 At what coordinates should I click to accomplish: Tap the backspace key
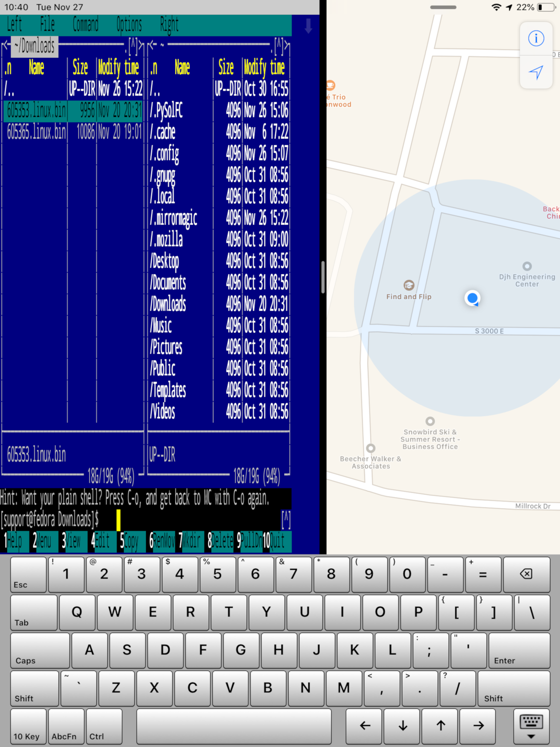tap(526, 574)
